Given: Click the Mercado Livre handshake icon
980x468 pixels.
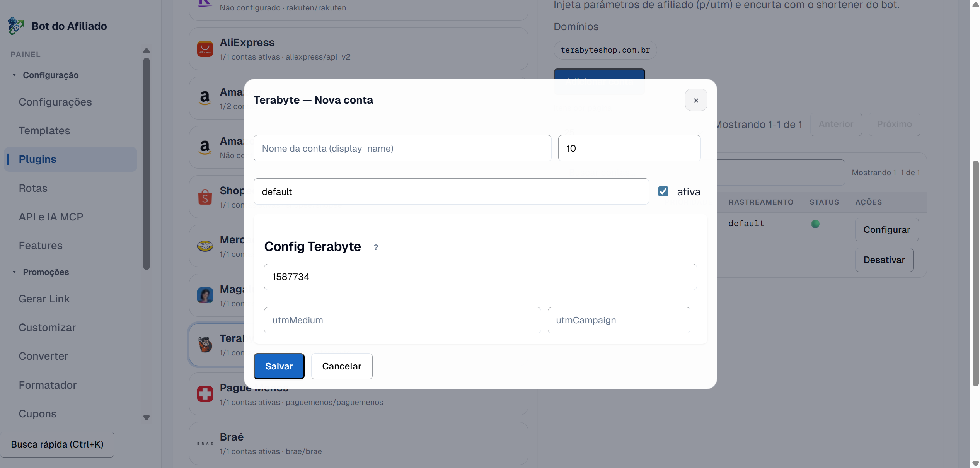Looking at the screenshot, I should pyautogui.click(x=205, y=246).
